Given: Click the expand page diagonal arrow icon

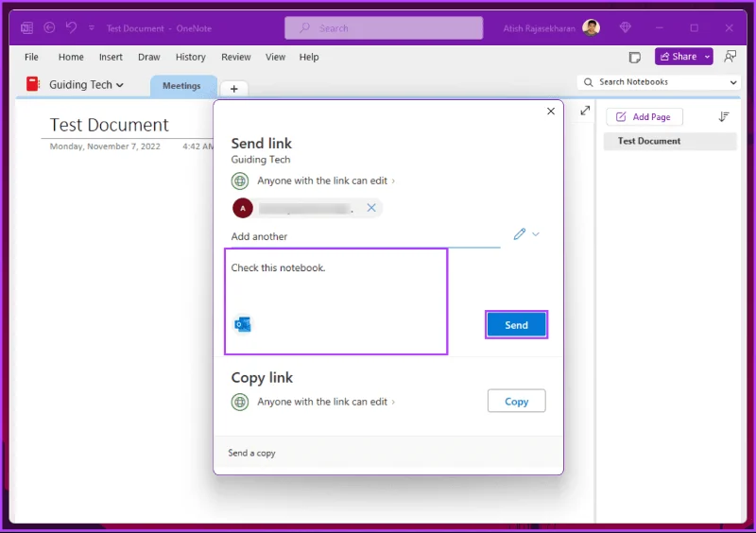Looking at the screenshot, I should [585, 111].
